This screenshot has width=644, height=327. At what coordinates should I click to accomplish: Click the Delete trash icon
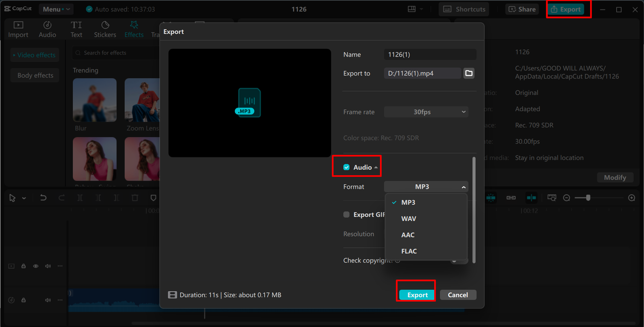click(135, 198)
